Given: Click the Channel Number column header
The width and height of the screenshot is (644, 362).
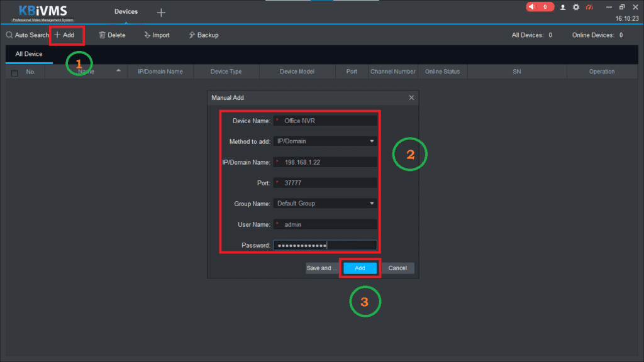Looking at the screenshot, I should (392, 72).
